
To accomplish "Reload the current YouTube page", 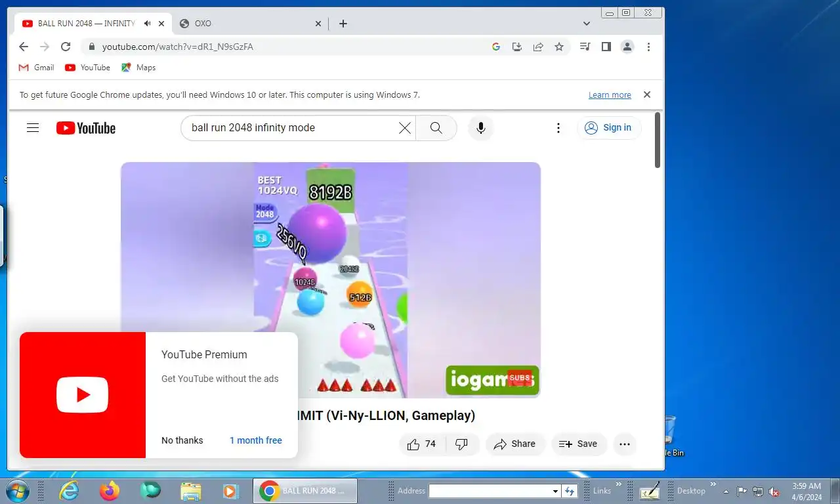I will (66, 47).
